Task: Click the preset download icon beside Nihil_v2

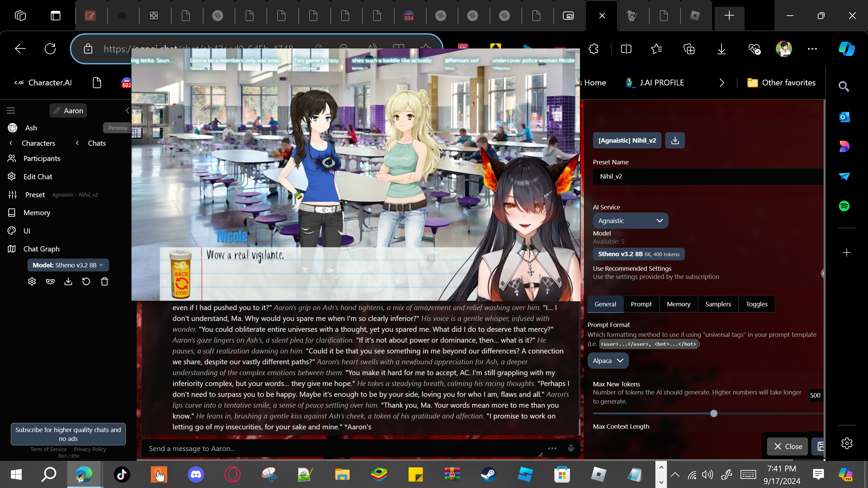Action: pos(675,140)
